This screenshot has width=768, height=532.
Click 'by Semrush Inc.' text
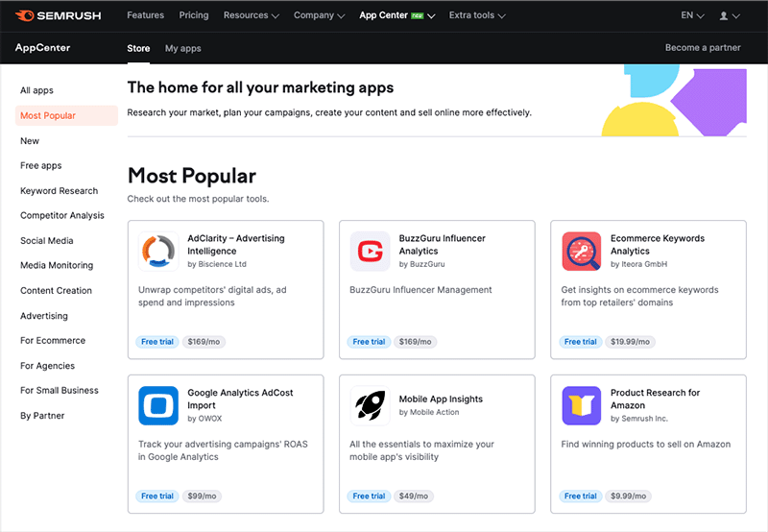point(639,419)
